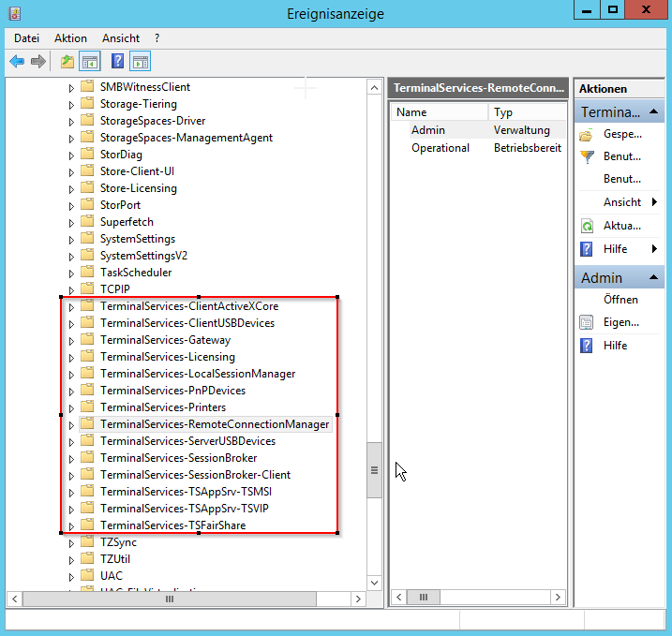
Task: Click Eigen... properties action
Action: pos(621,322)
